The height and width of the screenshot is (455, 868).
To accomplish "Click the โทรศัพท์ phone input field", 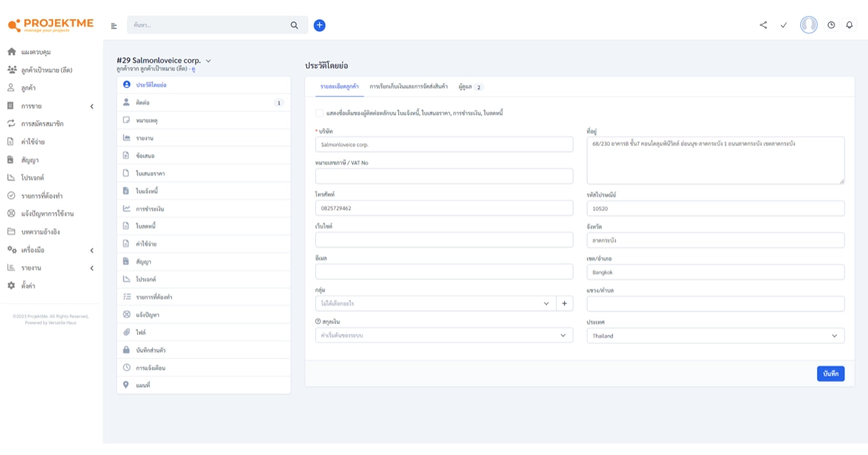I will 444,208.
